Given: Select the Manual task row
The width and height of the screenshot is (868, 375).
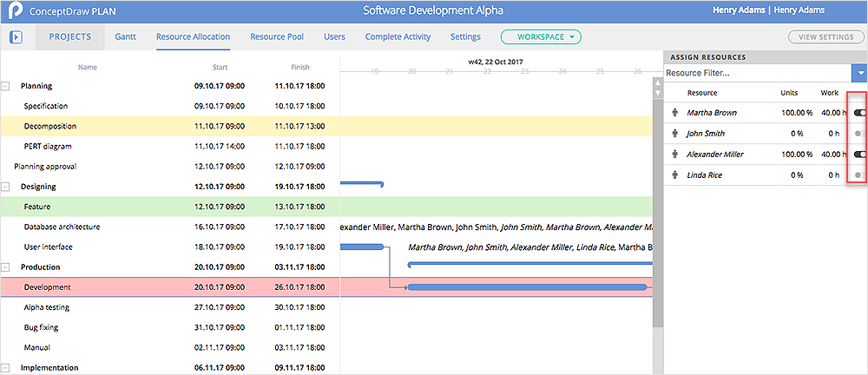Looking at the screenshot, I should click(x=169, y=348).
